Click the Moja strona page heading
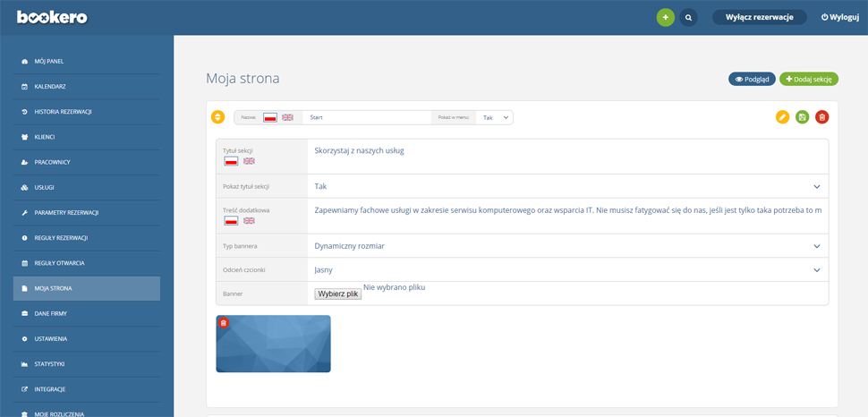 [243, 79]
